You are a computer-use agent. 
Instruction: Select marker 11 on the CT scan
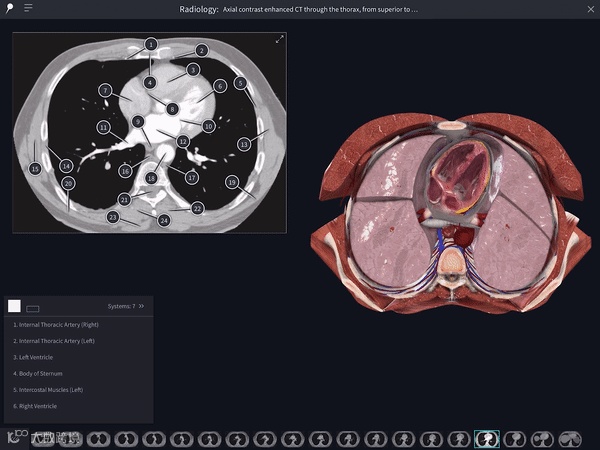coord(104,127)
